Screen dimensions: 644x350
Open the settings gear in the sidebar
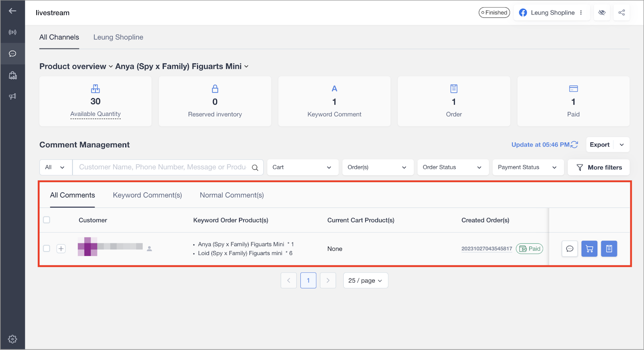tap(12, 339)
